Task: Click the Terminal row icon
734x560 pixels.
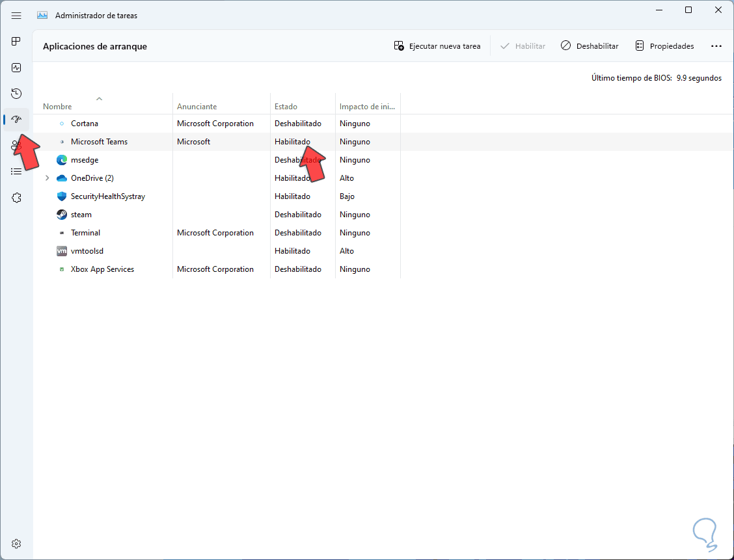Action: (x=62, y=233)
